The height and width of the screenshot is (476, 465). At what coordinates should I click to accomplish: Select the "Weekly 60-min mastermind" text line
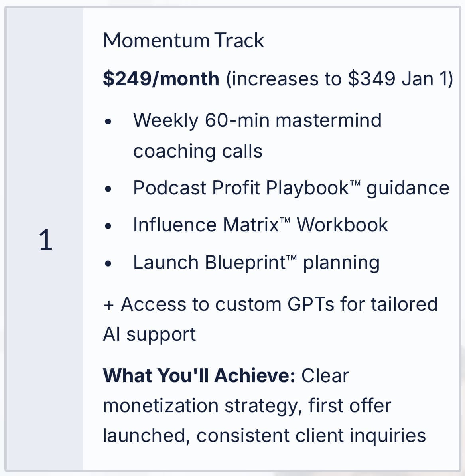(257, 120)
